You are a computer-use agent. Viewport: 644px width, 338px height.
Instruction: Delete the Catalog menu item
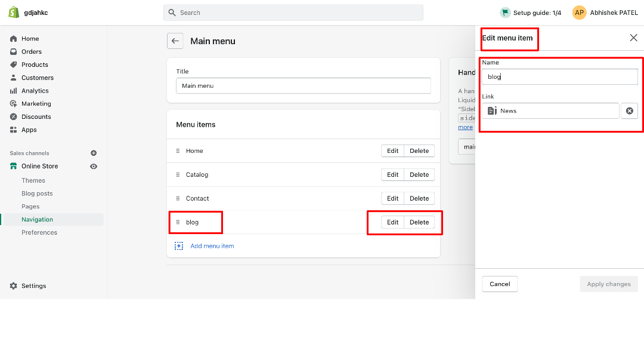[x=419, y=175]
